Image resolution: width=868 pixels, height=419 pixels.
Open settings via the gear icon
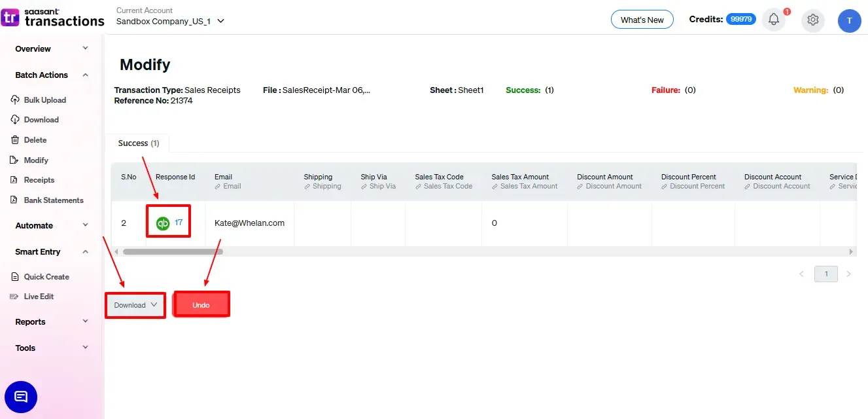(813, 20)
